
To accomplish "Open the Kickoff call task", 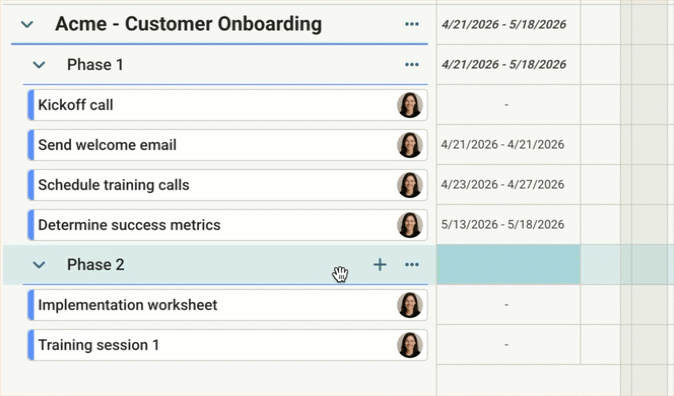I will pyautogui.click(x=228, y=105).
